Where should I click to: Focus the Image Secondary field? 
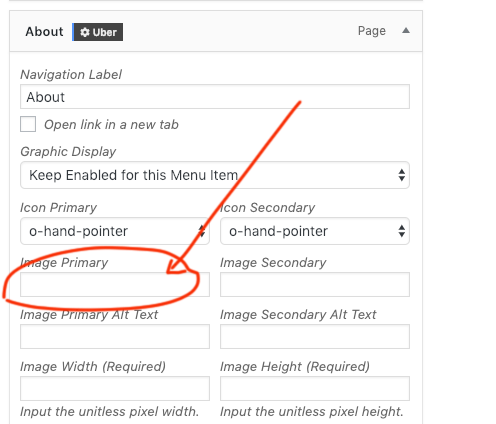[x=315, y=284]
